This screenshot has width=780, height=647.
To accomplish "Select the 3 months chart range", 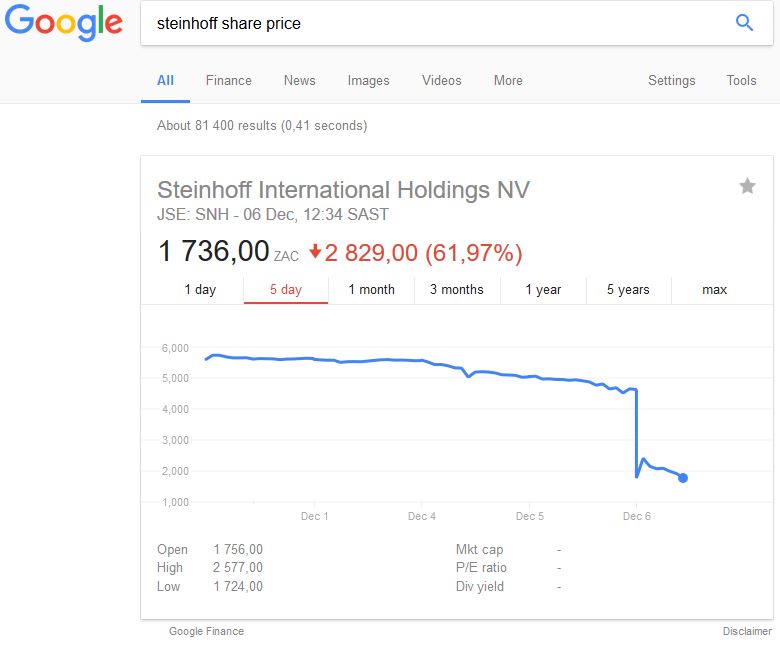I will (x=457, y=290).
